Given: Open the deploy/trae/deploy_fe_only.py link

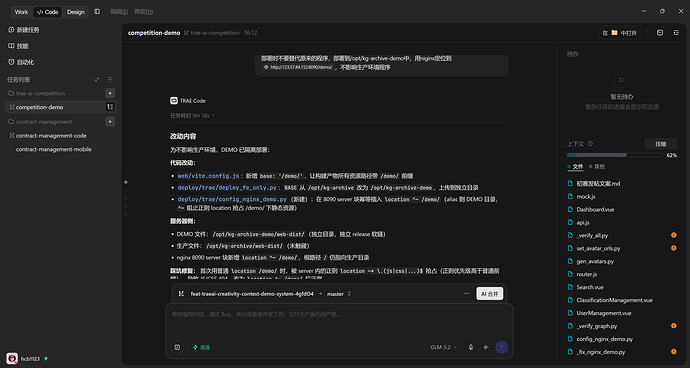Looking at the screenshot, I should tap(227, 187).
